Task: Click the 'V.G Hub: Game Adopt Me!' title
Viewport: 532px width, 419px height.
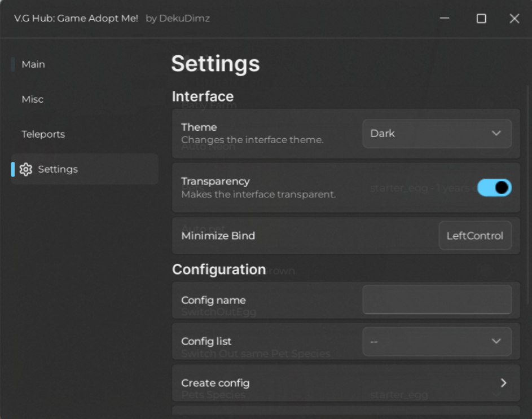Action: pyautogui.click(x=76, y=18)
